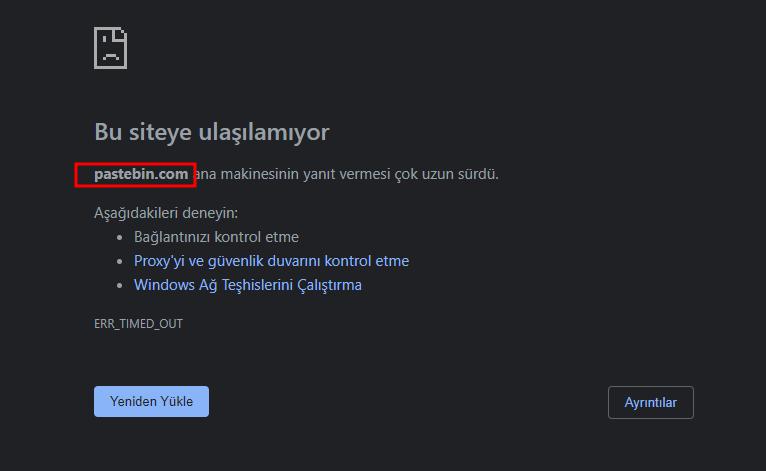Open the Ayrıntılar details button

point(651,403)
